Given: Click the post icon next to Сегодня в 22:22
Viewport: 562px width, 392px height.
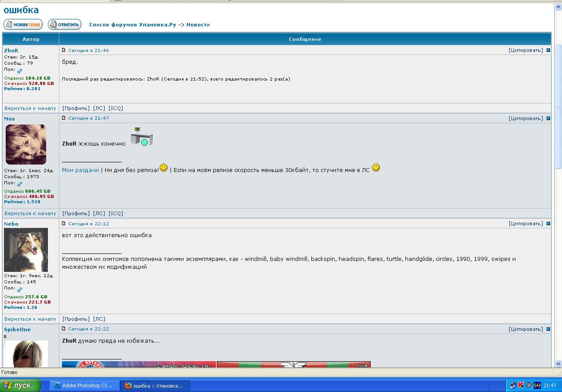Looking at the screenshot, I should (x=63, y=329).
